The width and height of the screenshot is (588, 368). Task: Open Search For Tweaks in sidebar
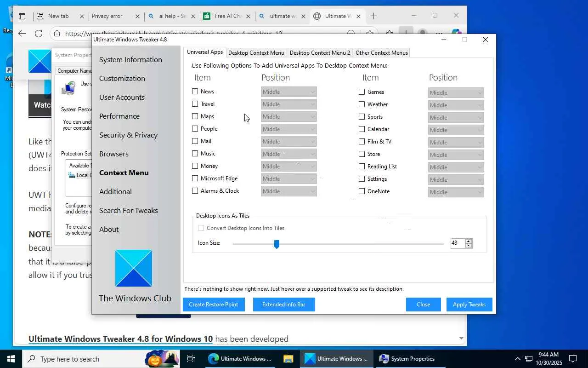[129, 211]
